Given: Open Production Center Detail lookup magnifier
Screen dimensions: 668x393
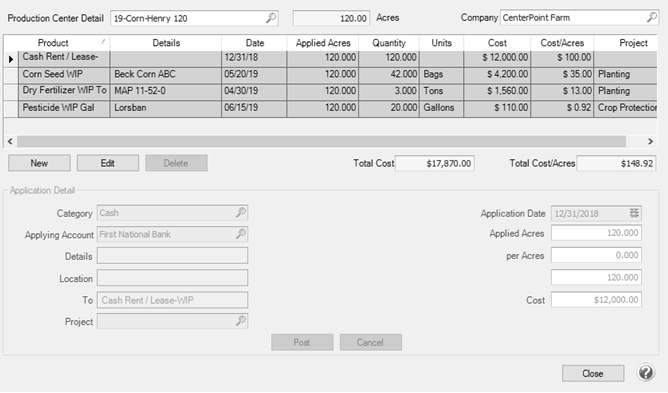Looking at the screenshot, I should pos(271,18).
